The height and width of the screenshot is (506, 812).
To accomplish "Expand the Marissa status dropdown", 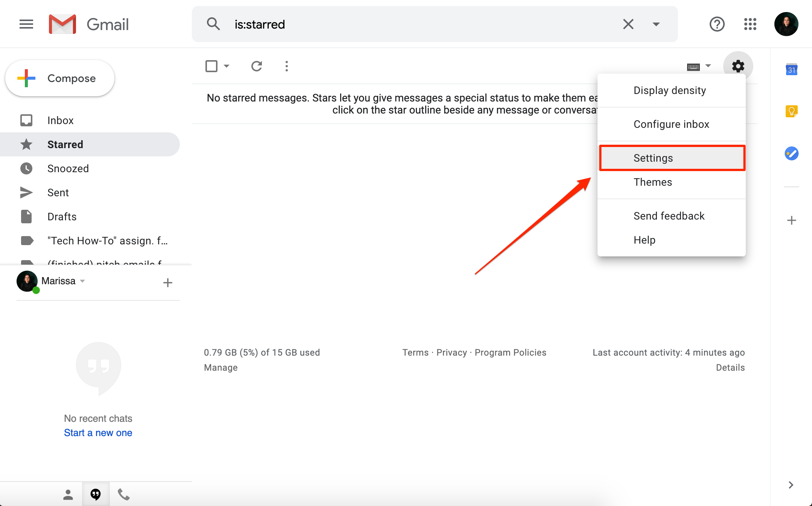I will click(x=82, y=281).
